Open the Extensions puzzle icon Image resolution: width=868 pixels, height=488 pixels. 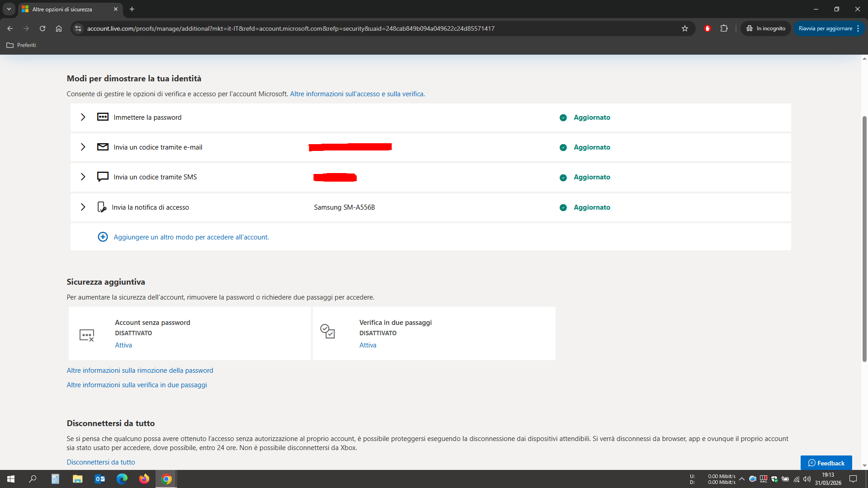(724, 28)
